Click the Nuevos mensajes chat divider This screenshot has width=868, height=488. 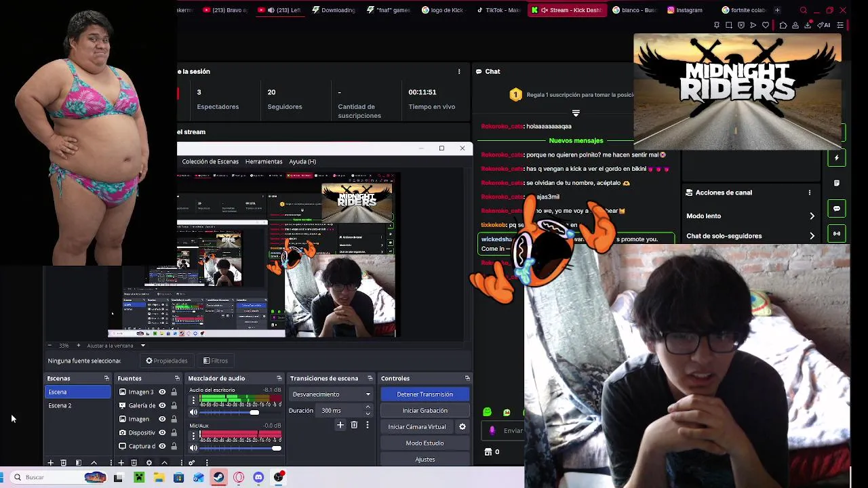coord(576,140)
